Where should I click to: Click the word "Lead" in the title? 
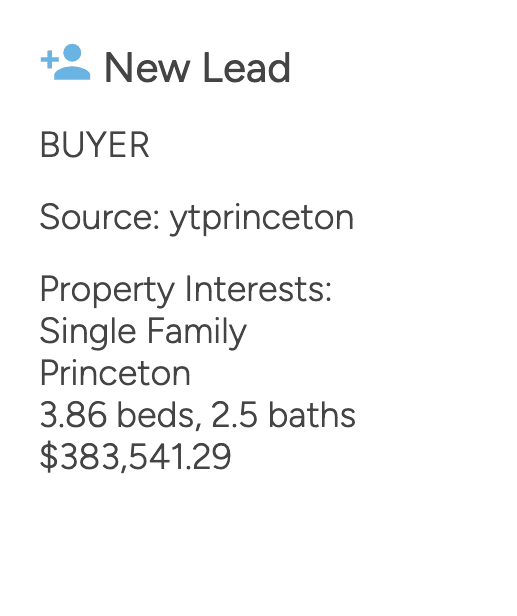click(x=247, y=68)
